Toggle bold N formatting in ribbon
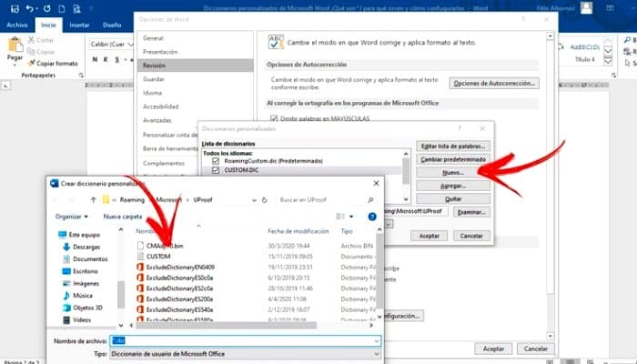This screenshot has height=364, width=637. point(95,60)
